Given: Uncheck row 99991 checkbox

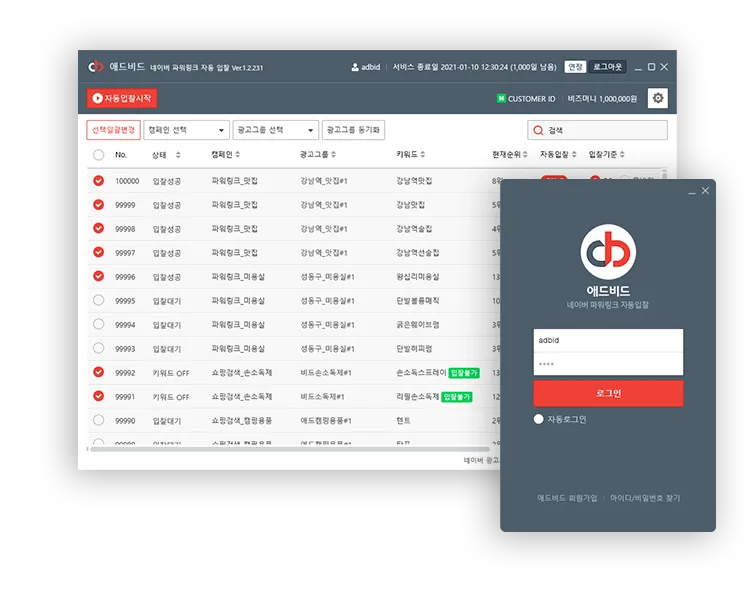Looking at the screenshot, I should click(x=99, y=396).
